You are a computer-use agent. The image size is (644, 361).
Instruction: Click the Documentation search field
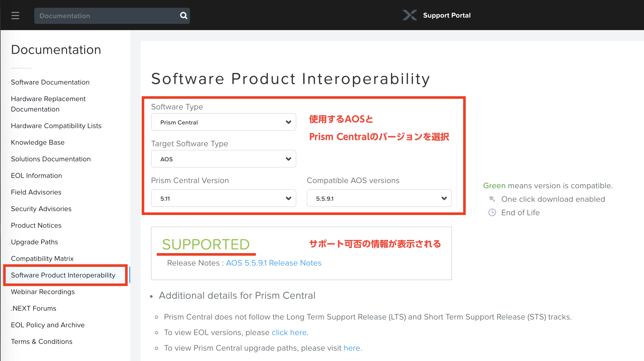[x=107, y=16]
